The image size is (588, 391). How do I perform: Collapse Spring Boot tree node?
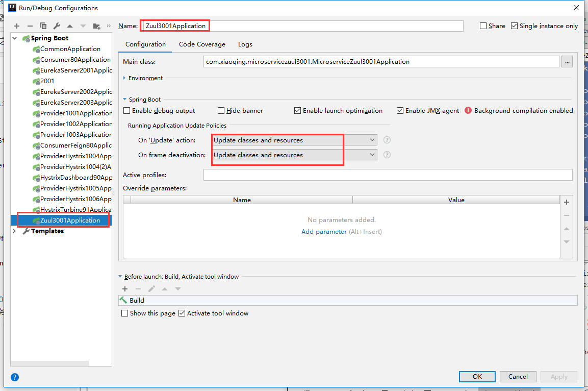[15, 38]
